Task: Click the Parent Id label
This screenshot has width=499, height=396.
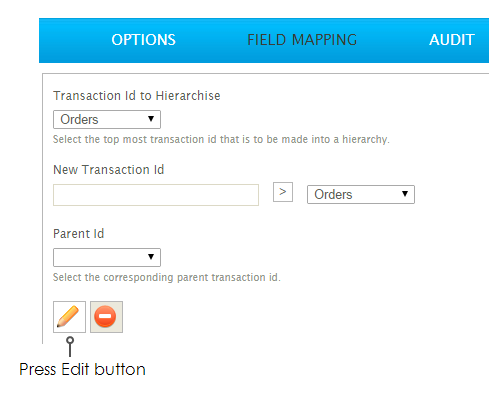Action: tap(79, 234)
